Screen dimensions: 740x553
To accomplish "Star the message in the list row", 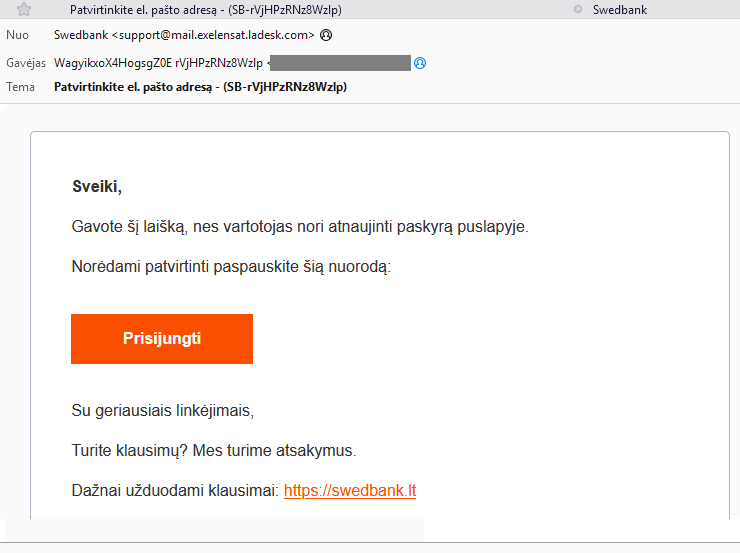I will click(x=24, y=9).
